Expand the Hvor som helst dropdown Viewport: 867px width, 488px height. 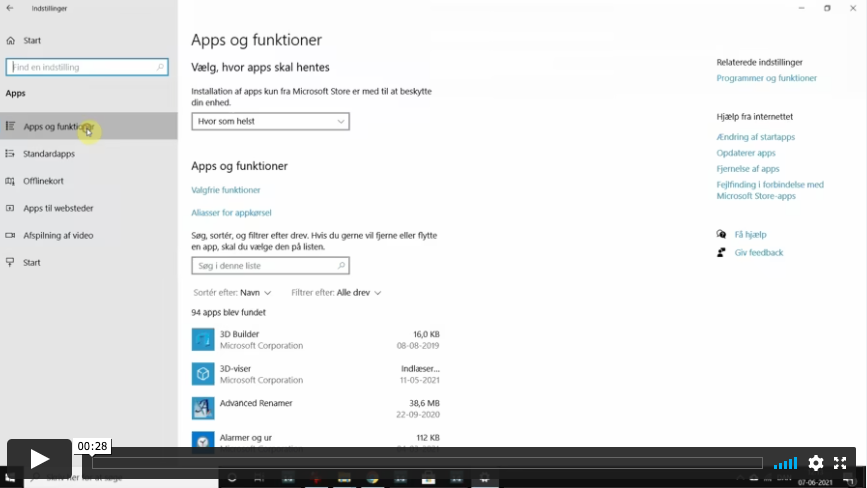point(270,121)
